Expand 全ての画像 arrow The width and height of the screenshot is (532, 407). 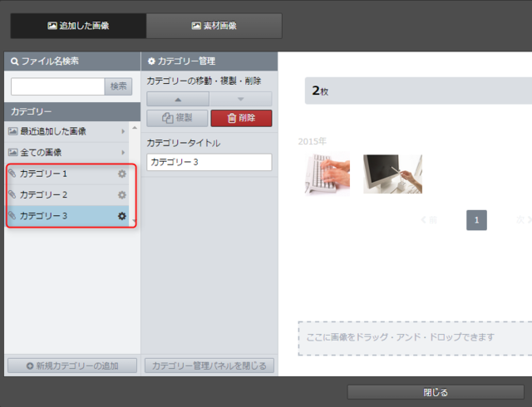pos(123,153)
